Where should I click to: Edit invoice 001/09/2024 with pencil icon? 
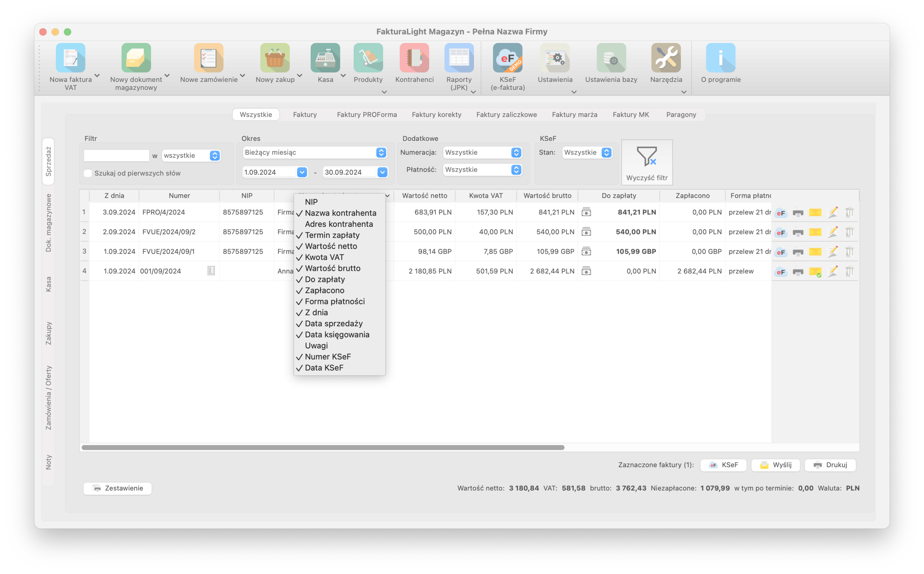(832, 271)
